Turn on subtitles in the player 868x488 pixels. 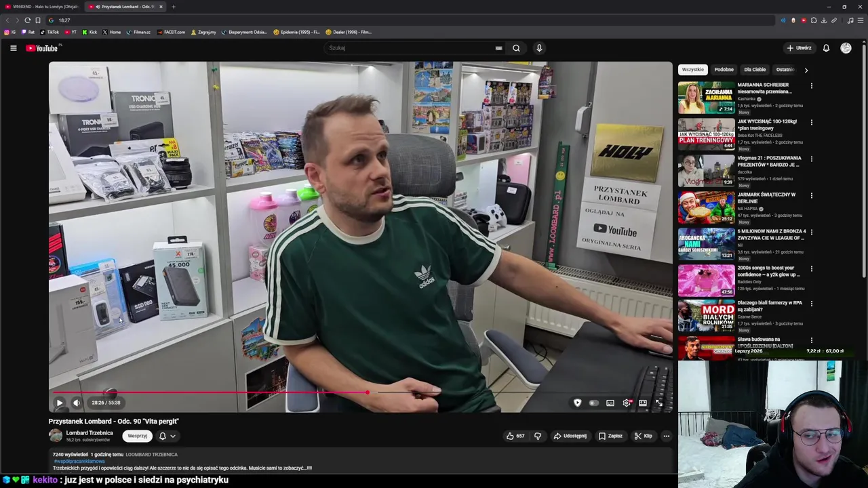(x=610, y=403)
